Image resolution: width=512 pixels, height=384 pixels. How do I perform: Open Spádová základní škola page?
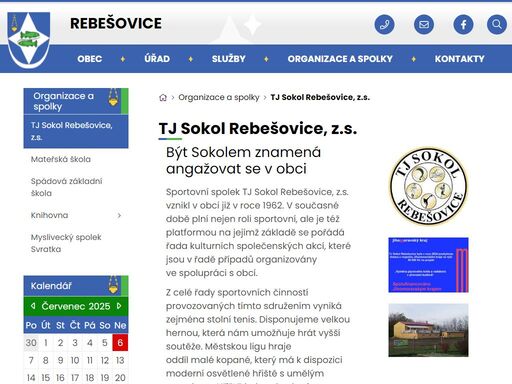click(x=66, y=187)
